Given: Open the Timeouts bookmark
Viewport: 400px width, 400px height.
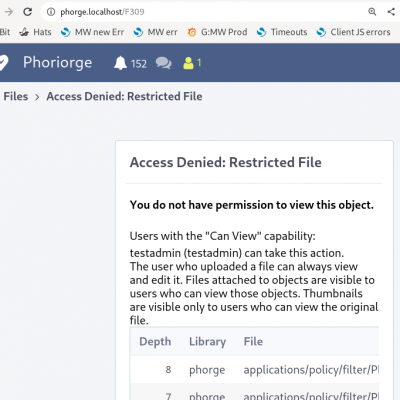Looking at the screenshot, I should [282, 32].
